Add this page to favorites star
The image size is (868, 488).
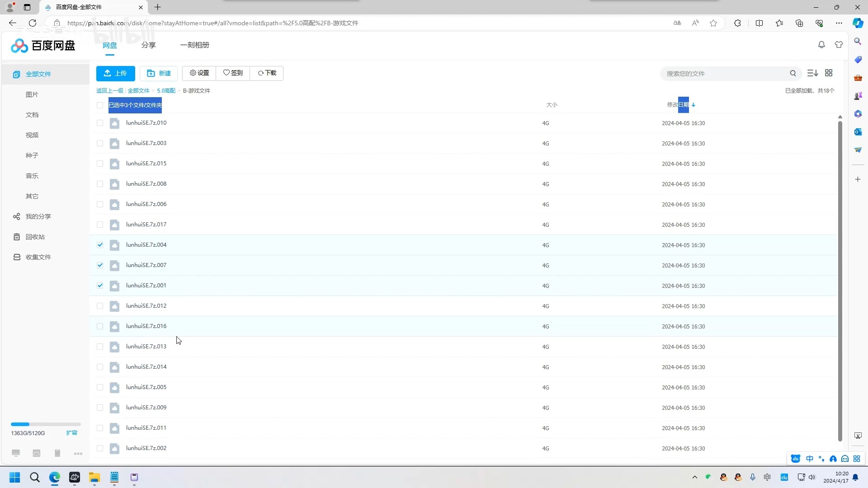pyautogui.click(x=713, y=23)
